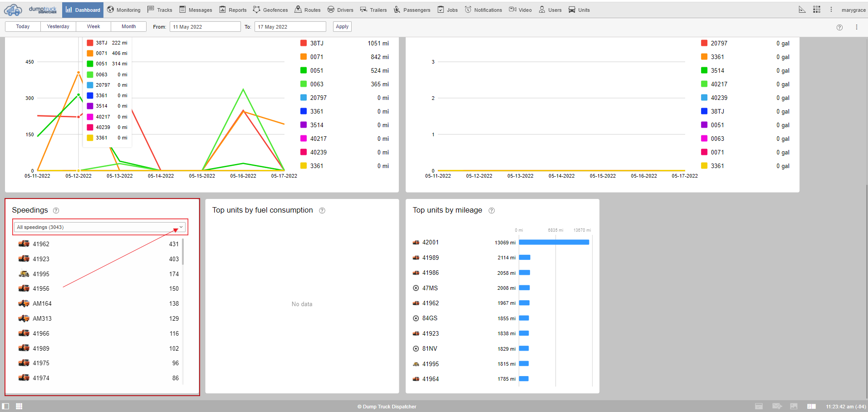This screenshot has height=412, width=868.
Task: Expand the All speedings dropdown
Action: click(100, 227)
